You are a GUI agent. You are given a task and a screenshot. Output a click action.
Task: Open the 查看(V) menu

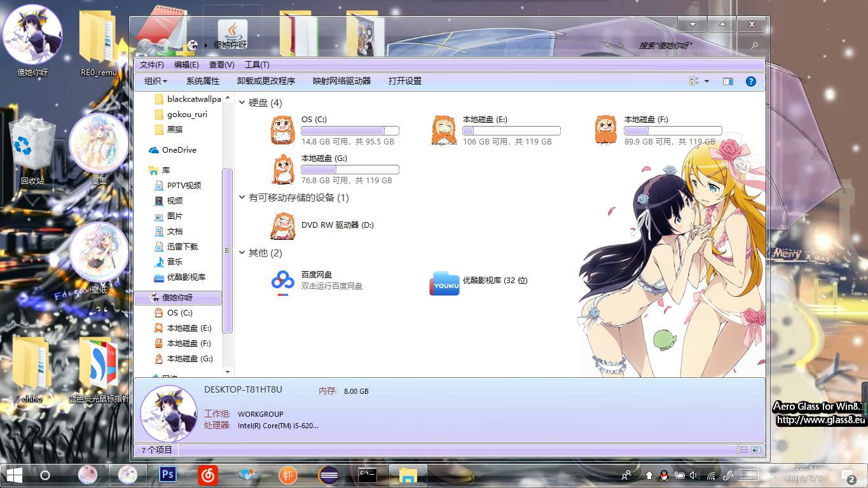[221, 64]
